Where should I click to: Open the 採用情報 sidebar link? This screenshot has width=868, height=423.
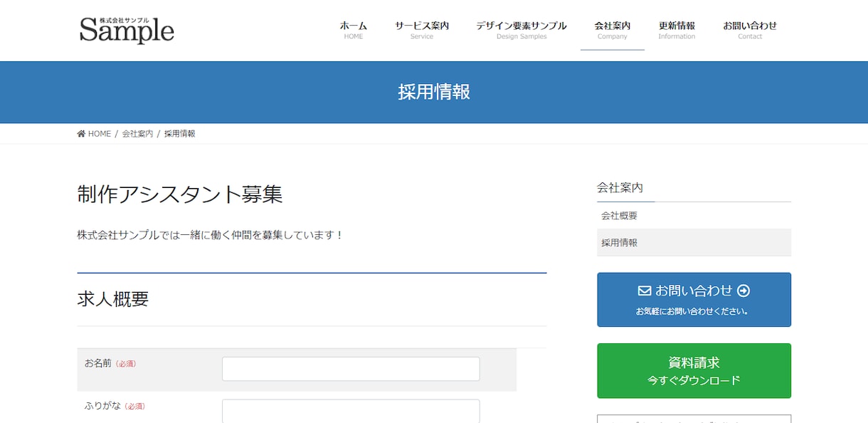pyautogui.click(x=694, y=243)
